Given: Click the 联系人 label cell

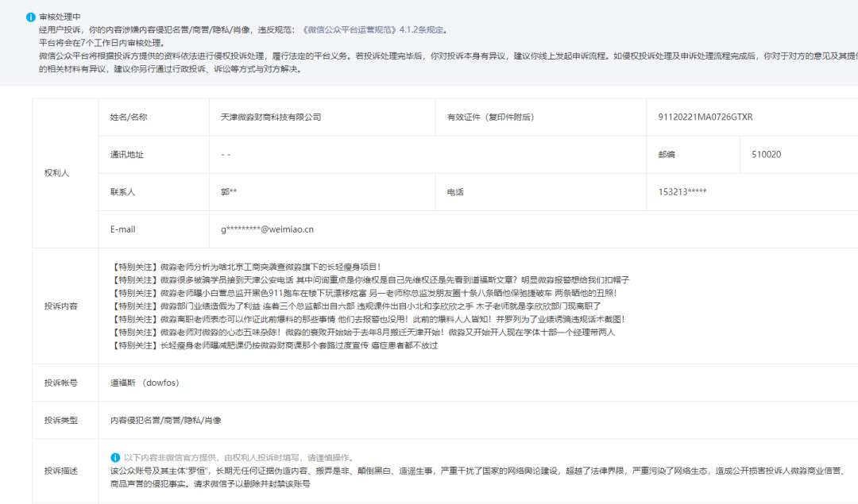Looking at the screenshot, I should 122,192.
